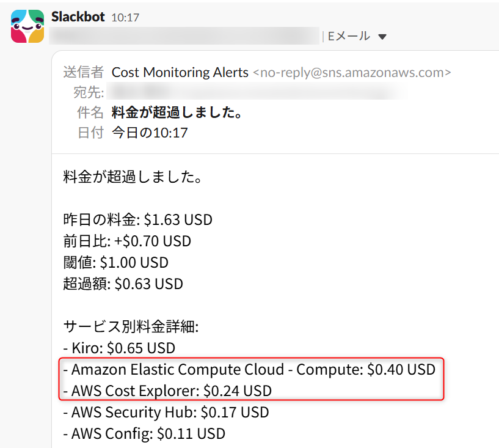Image resolution: width=499 pixels, height=448 pixels.
Task: Click the Amazon Elastic Compute Cloud cost entry
Action: 249,370
